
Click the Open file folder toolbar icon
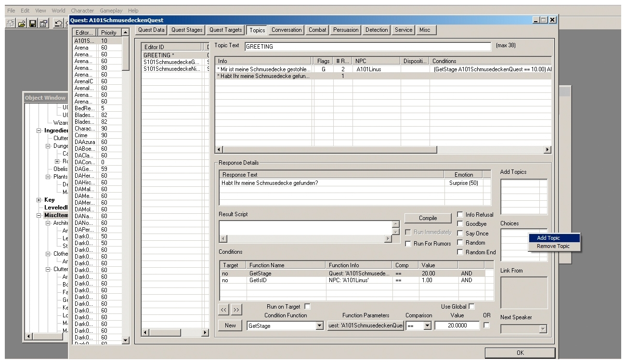click(22, 23)
